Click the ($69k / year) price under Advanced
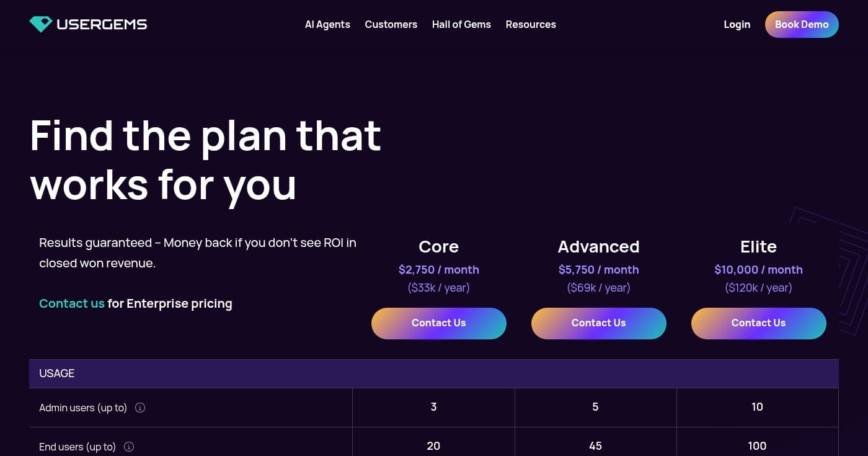 tap(598, 287)
